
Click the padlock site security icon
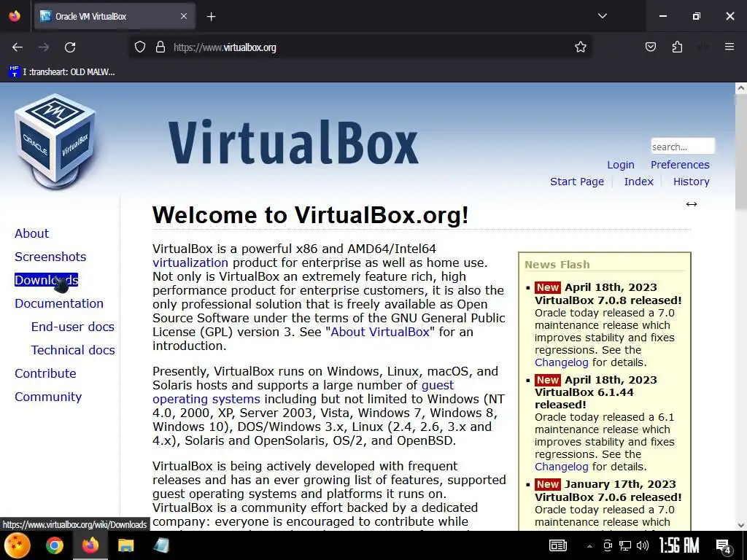point(160,47)
